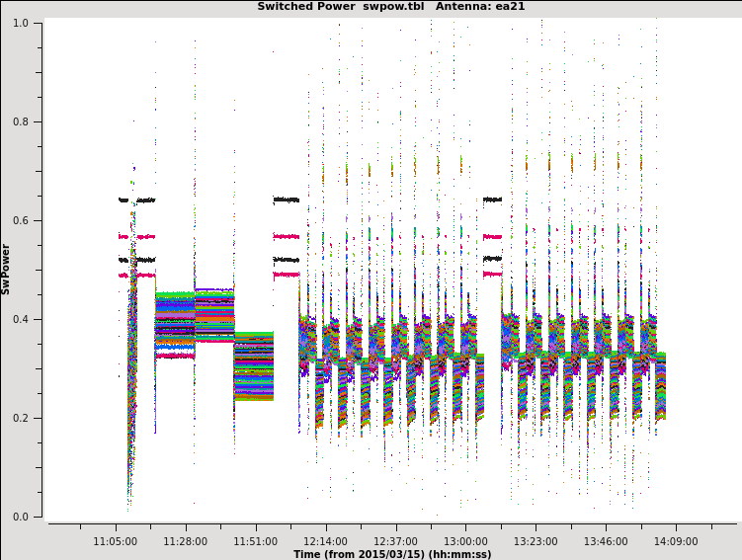Click the dense data band above 11:51:00
This screenshot has width=742, height=560.
click(254, 365)
